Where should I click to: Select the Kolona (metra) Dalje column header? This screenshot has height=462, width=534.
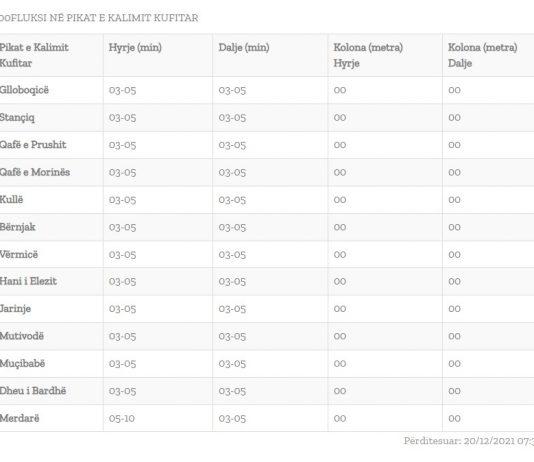pos(483,55)
